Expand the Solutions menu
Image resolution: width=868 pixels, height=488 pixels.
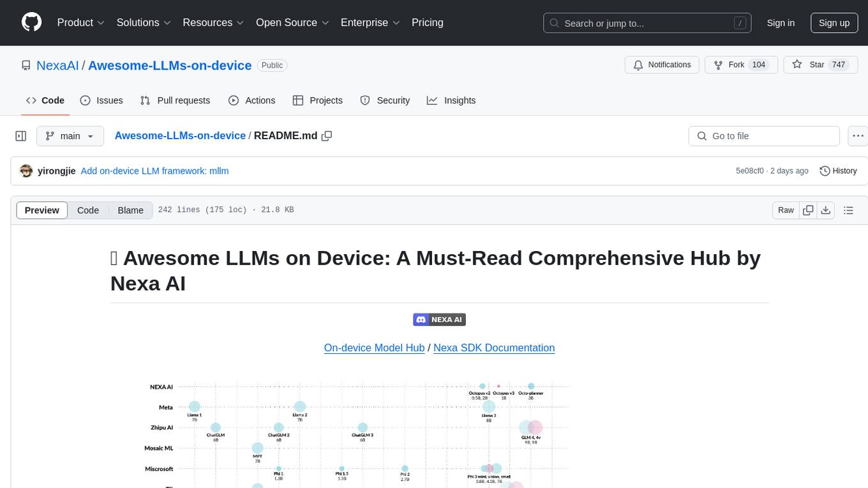click(x=144, y=22)
